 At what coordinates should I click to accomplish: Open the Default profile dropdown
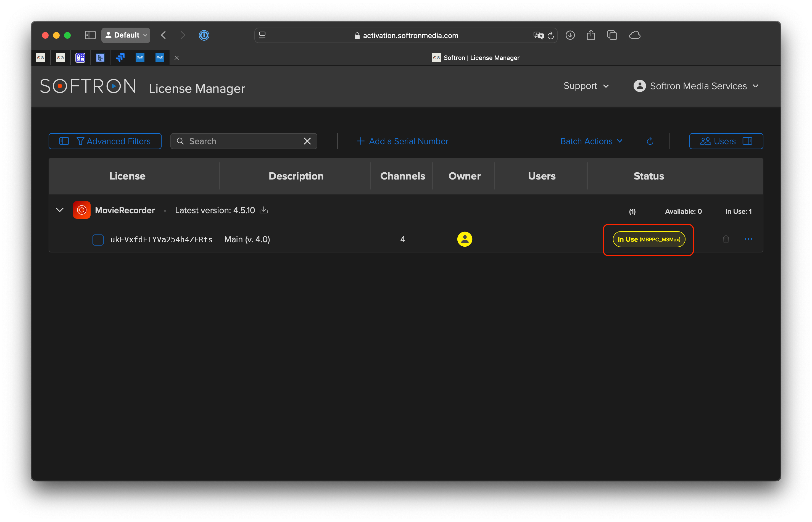click(x=126, y=35)
